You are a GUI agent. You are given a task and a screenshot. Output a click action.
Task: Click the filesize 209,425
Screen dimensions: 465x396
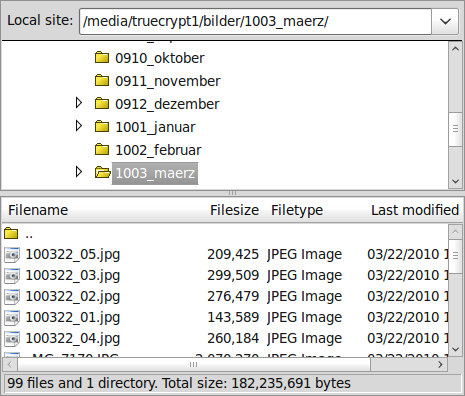[233, 254]
